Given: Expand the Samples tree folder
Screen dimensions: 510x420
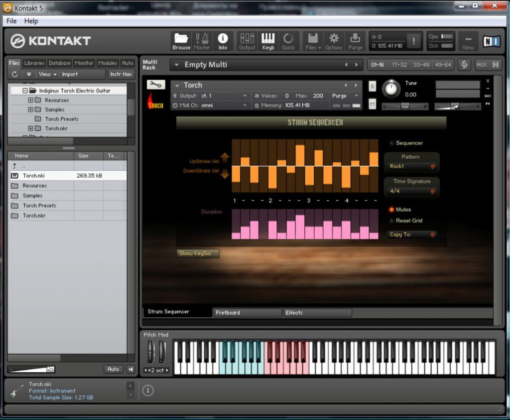Looking at the screenshot, I should click(x=30, y=109).
